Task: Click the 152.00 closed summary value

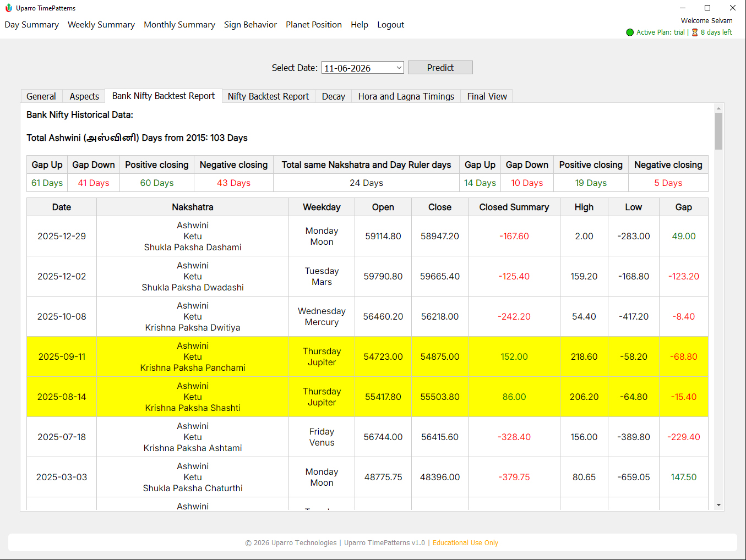Action: 514,356
